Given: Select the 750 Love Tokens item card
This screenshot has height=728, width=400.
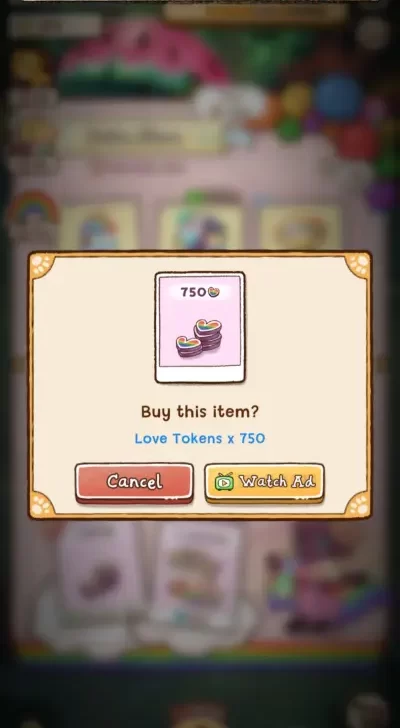Looking at the screenshot, I should pos(200,327).
